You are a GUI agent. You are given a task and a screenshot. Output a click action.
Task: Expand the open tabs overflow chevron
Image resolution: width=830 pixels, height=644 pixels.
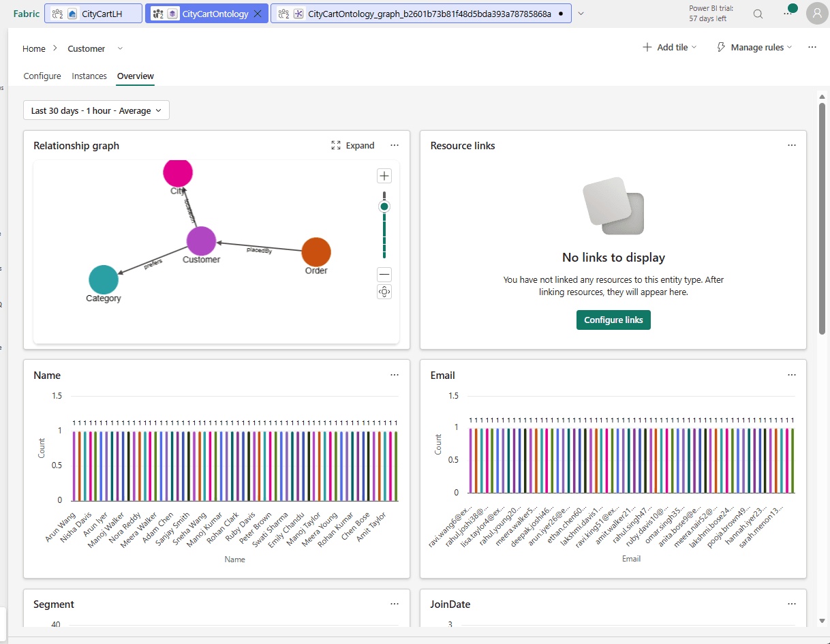[581, 14]
